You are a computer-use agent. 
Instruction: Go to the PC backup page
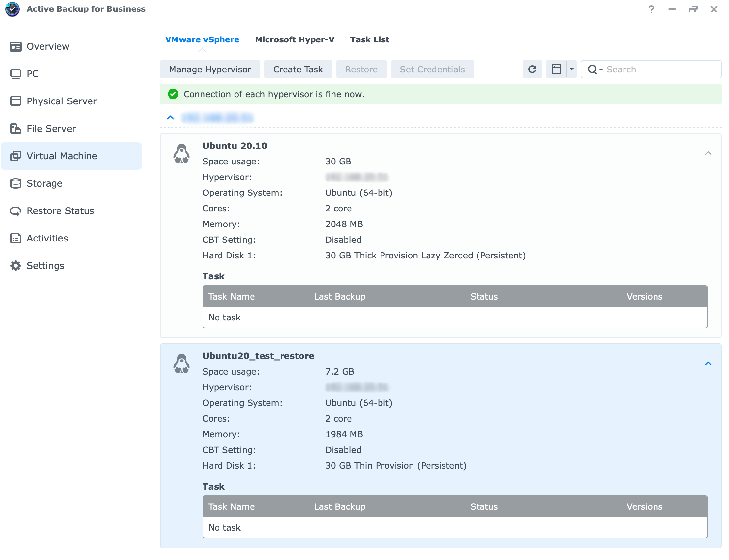click(71, 74)
